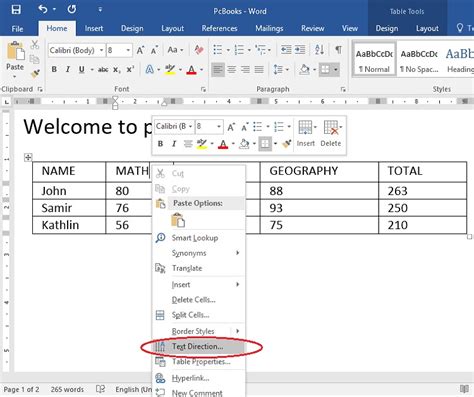Apply the Normal style thumbnail
Image resolution: width=474 pixels, height=397 pixels.
[375, 59]
